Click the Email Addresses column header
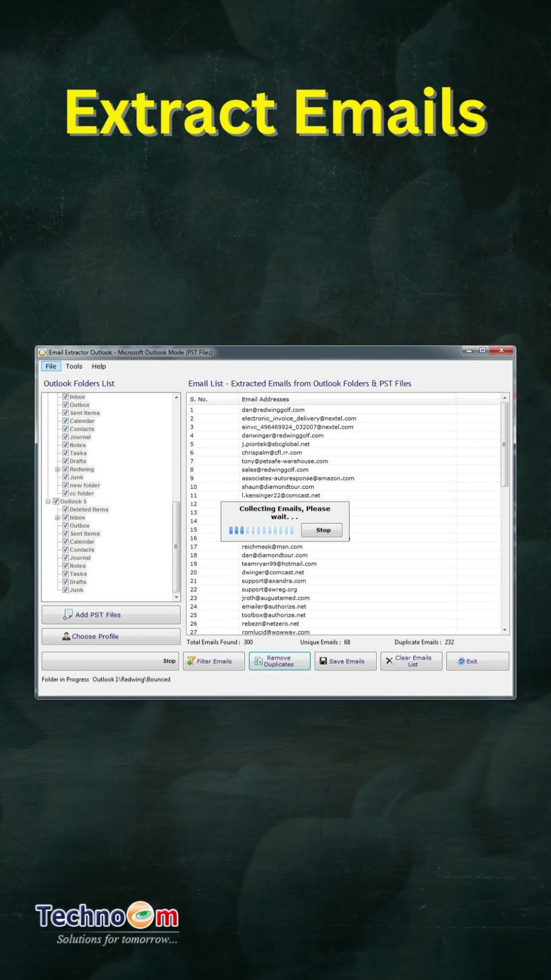551x980 pixels. [347, 399]
